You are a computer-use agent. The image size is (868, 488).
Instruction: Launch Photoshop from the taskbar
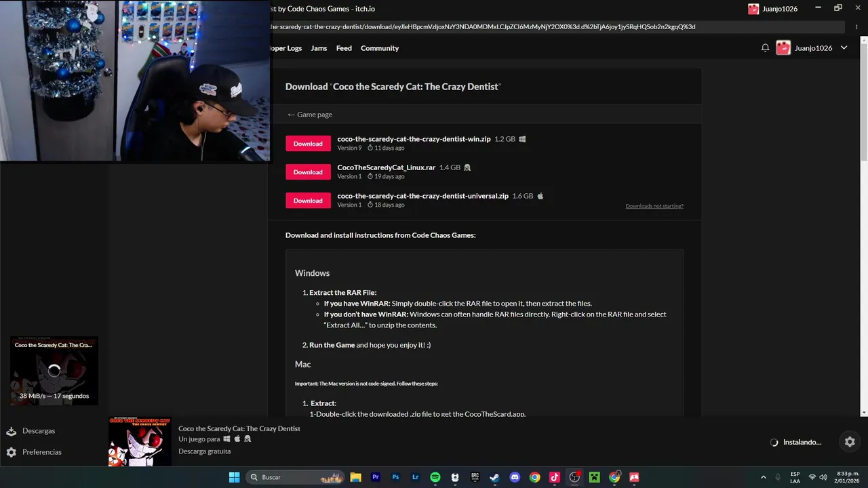pos(395,477)
